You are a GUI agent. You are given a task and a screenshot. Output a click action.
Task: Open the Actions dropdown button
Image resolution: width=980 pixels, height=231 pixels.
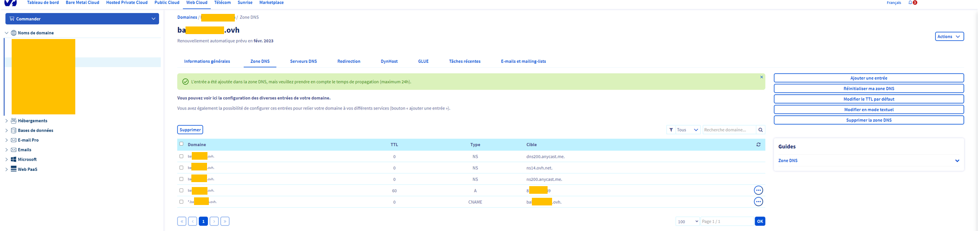tap(949, 36)
